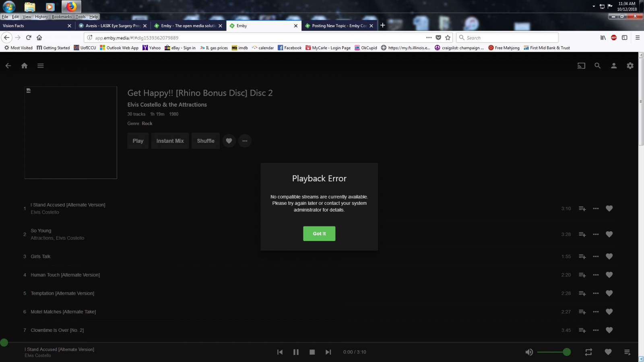Image resolution: width=644 pixels, height=362 pixels.
Task: Open album more options ellipsis button
Action: pyautogui.click(x=245, y=141)
